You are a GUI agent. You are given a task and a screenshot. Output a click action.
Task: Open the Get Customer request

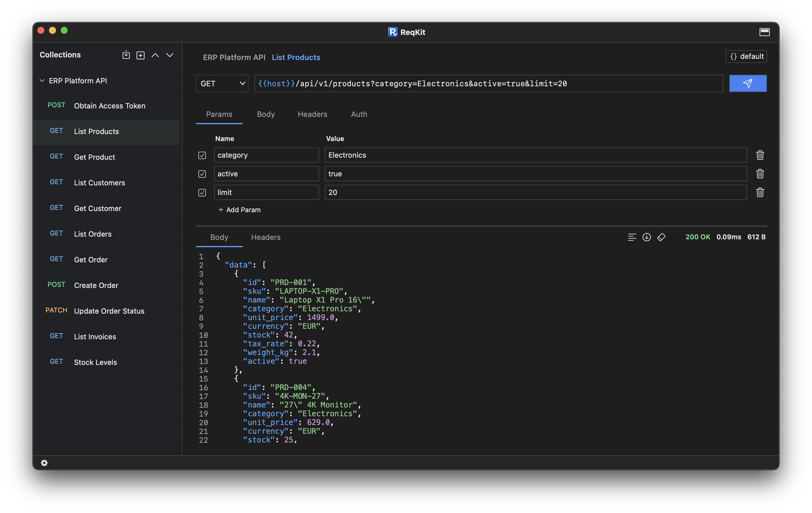click(x=106, y=208)
